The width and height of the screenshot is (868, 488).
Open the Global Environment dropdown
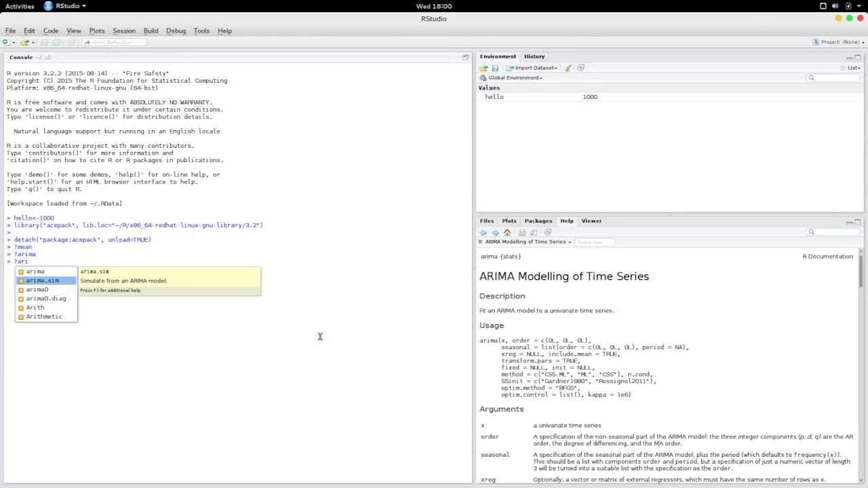511,78
